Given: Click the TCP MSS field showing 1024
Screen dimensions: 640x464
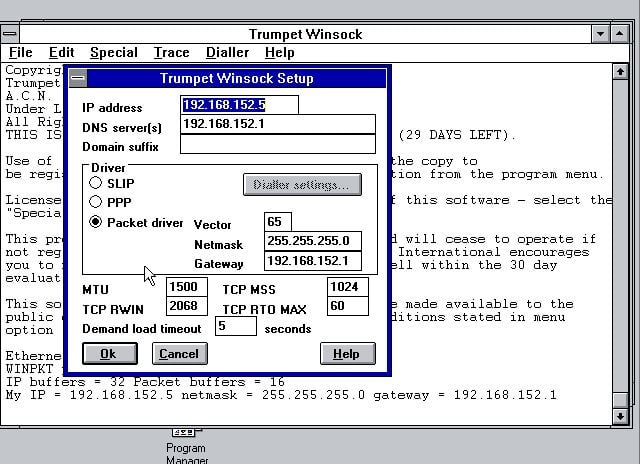Looking at the screenshot, I should (x=348, y=287).
